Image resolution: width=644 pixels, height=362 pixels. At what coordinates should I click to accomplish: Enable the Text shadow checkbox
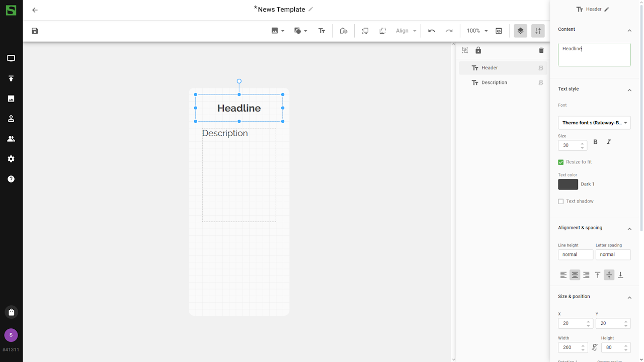tap(561, 202)
